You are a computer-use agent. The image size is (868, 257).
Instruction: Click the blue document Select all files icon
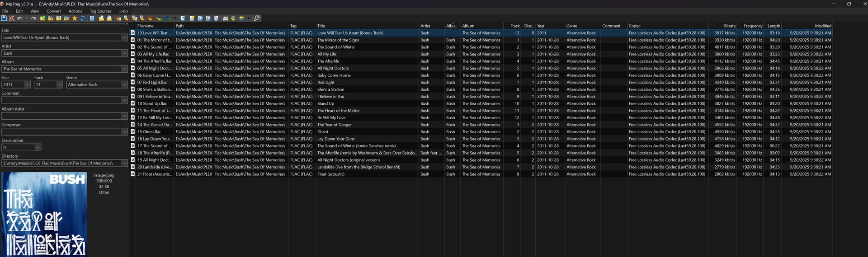[92, 19]
